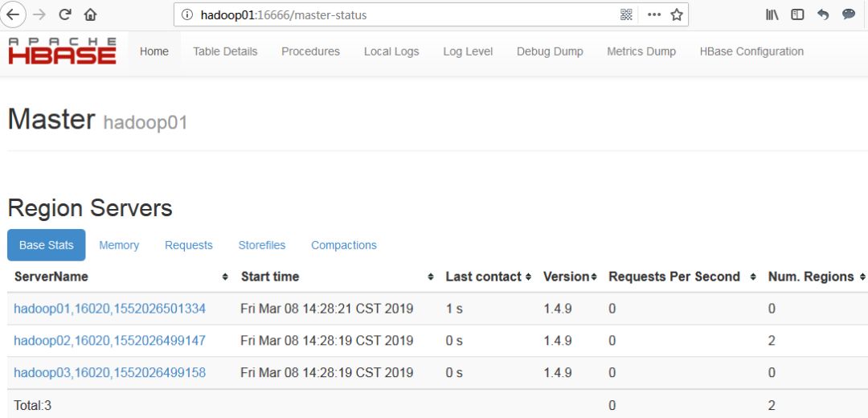Image resolution: width=868 pixels, height=418 pixels.
Task: Open the browser library icon
Action: point(772,14)
